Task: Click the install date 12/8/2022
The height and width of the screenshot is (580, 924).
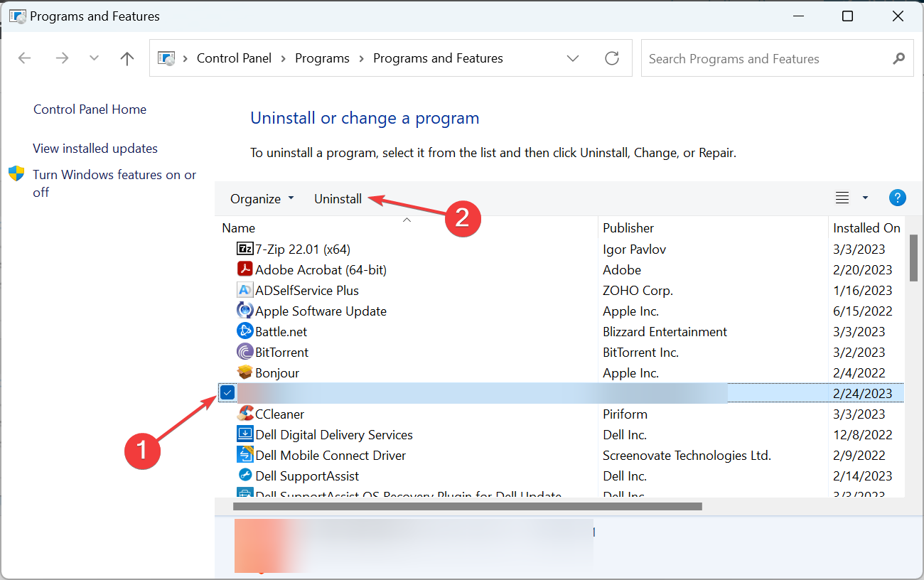Action: pos(862,434)
